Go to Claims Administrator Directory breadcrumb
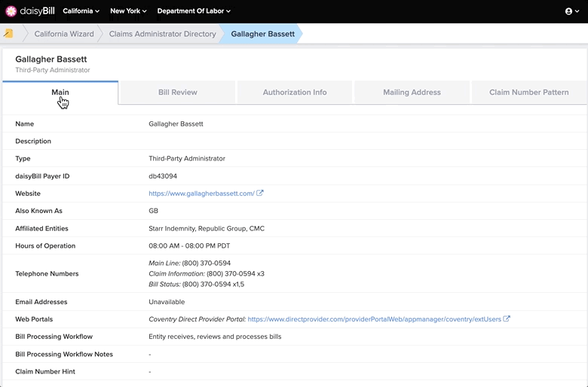This screenshot has width=588, height=387. click(162, 34)
